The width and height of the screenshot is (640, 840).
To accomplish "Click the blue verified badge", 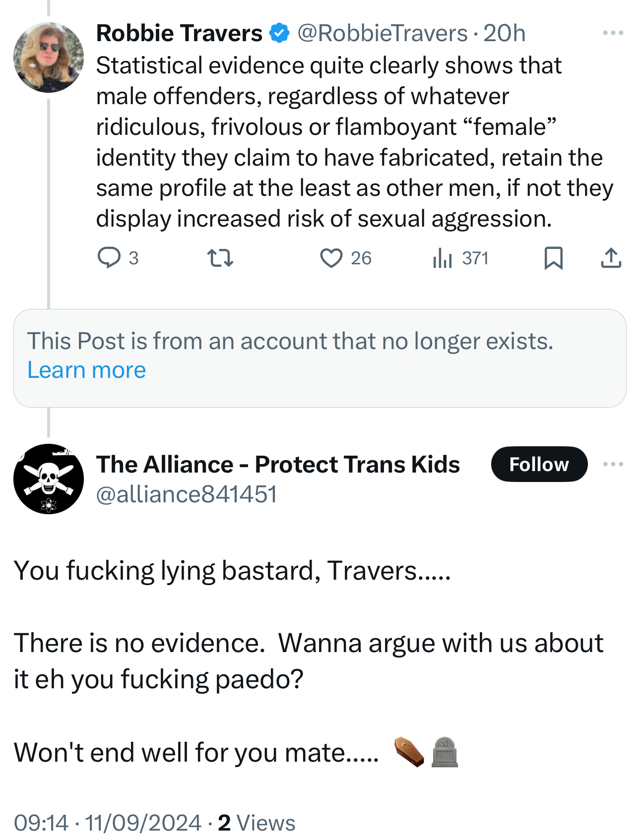I will coord(279,33).
